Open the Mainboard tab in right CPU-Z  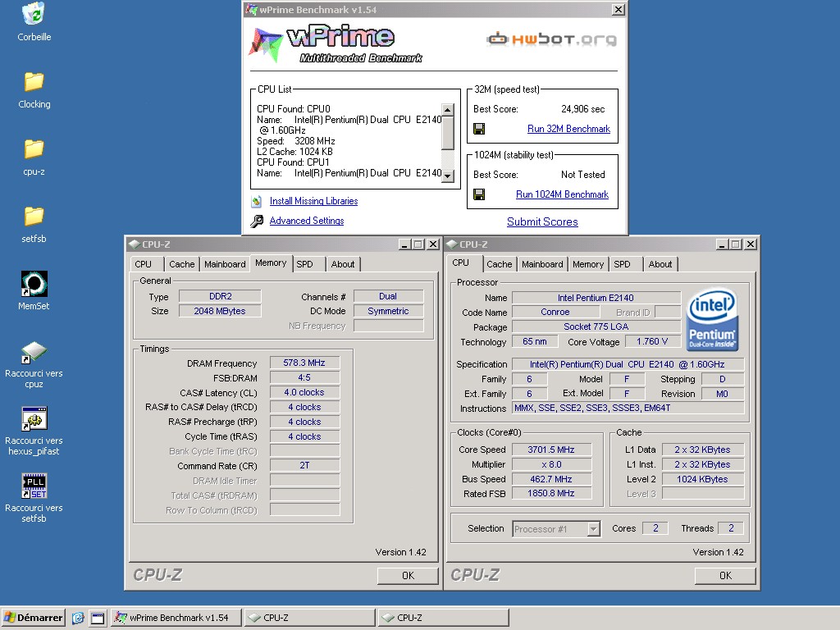click(542, 264)
